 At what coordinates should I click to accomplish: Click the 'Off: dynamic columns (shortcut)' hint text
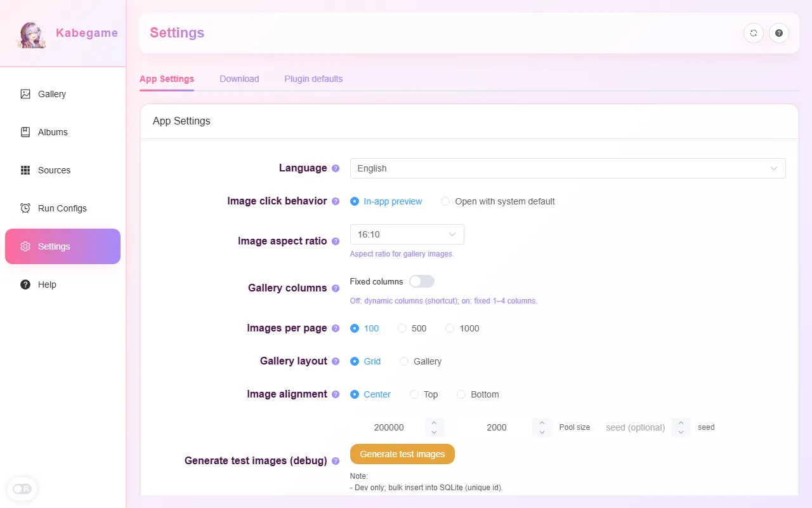point(444,301)
